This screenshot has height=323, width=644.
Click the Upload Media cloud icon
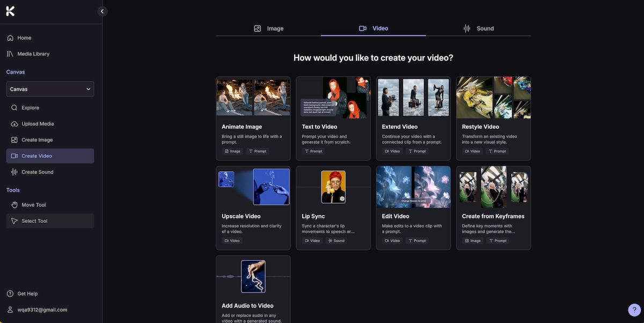point(14,124)
